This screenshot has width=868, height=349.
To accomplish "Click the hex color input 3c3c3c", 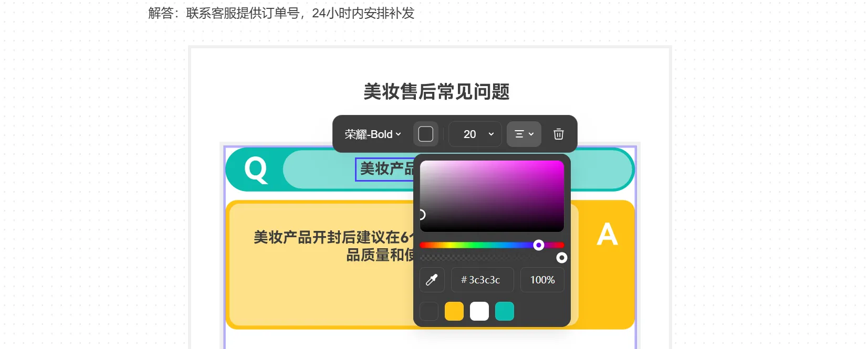I will [x=483, y=280].
